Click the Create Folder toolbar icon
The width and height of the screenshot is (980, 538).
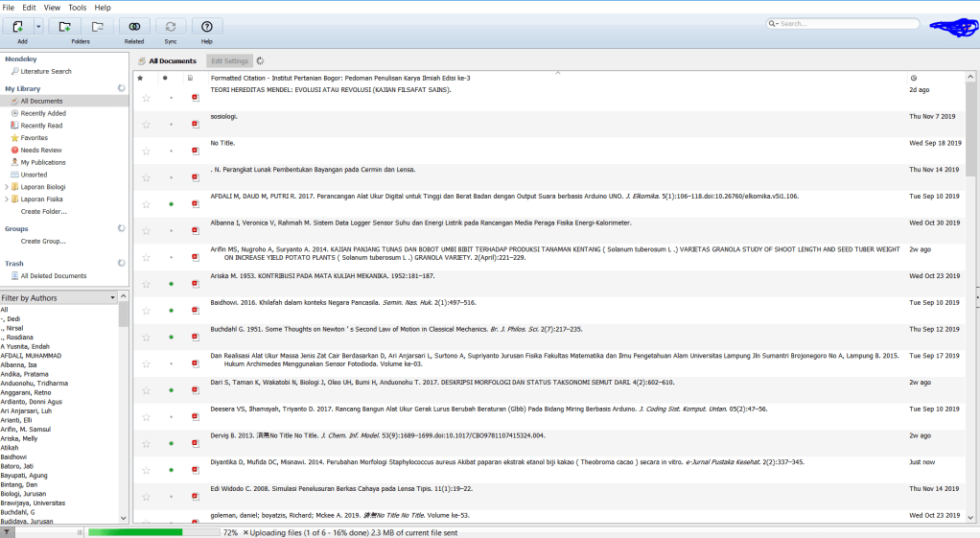(64, 27)
